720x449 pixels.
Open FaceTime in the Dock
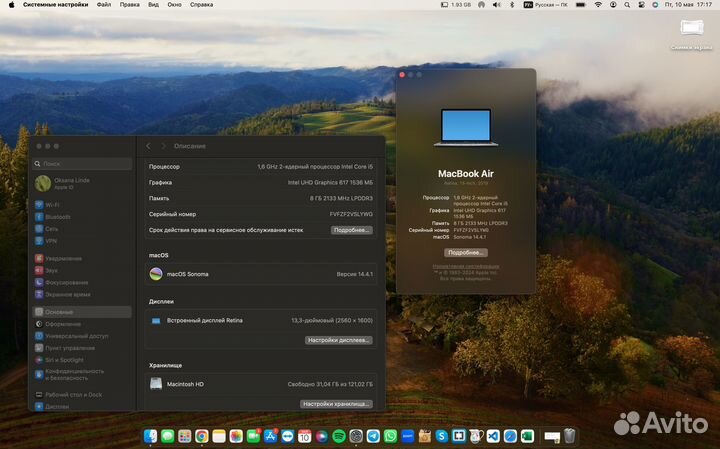[x=253, y=436]
